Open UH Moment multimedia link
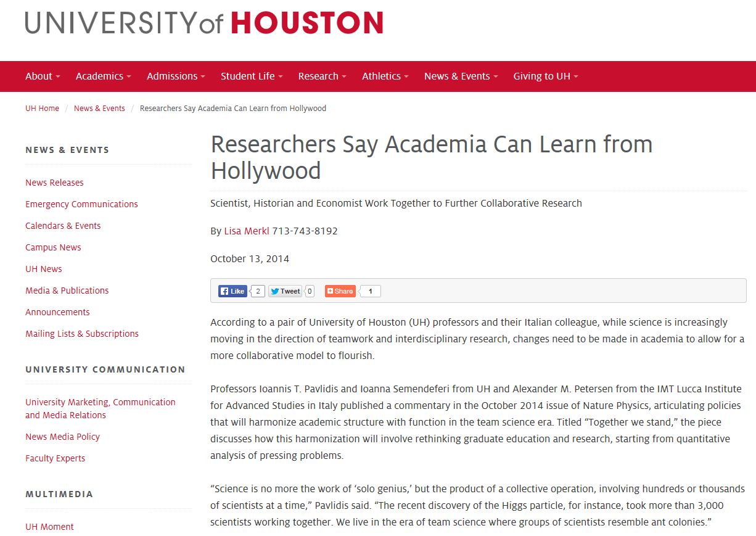This screenshot has height=536, width=756. click(x=49, y=527)
